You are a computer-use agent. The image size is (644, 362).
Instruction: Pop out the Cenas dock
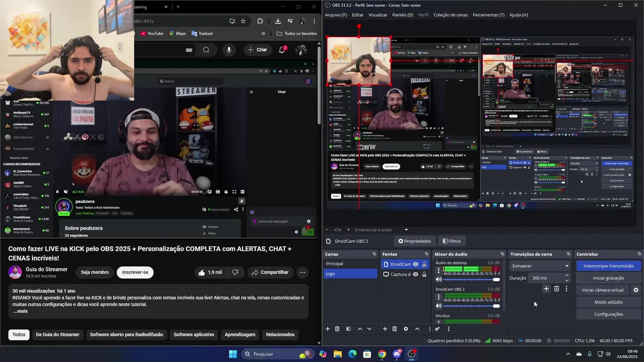[x=374, y=254]
